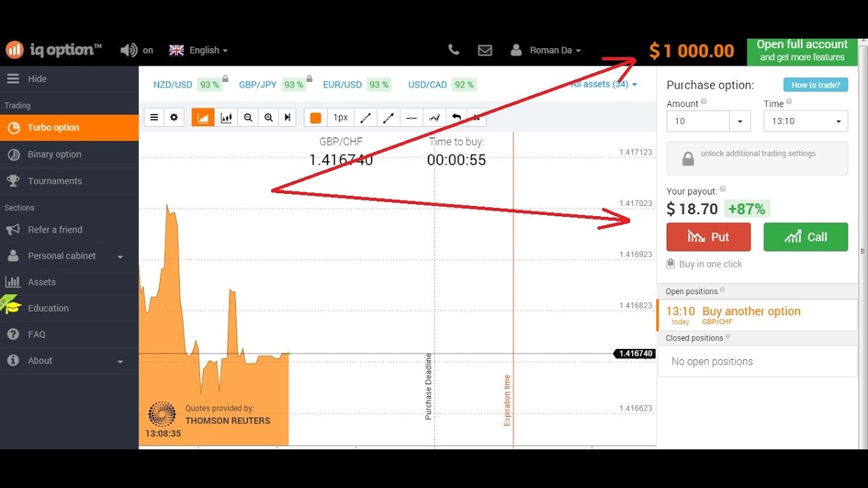Click the $1 000.00 account balance
This screenshot has width=868, height=488.
tap(691, 51)
